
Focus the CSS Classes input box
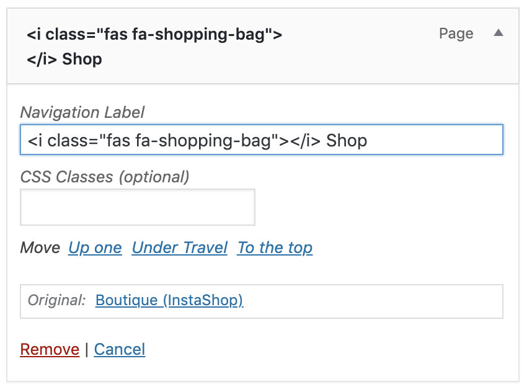pyautogui.click(x=138, y=207)
